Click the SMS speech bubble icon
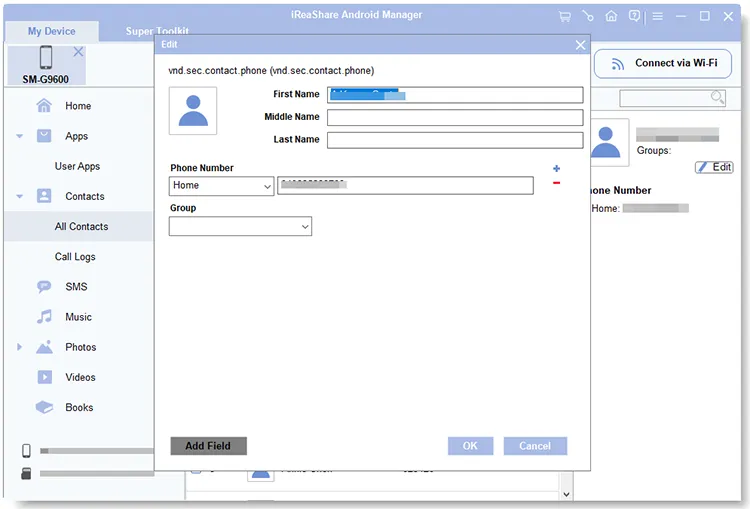The height and width of the screenshot is (509, 750). (44, 287)
